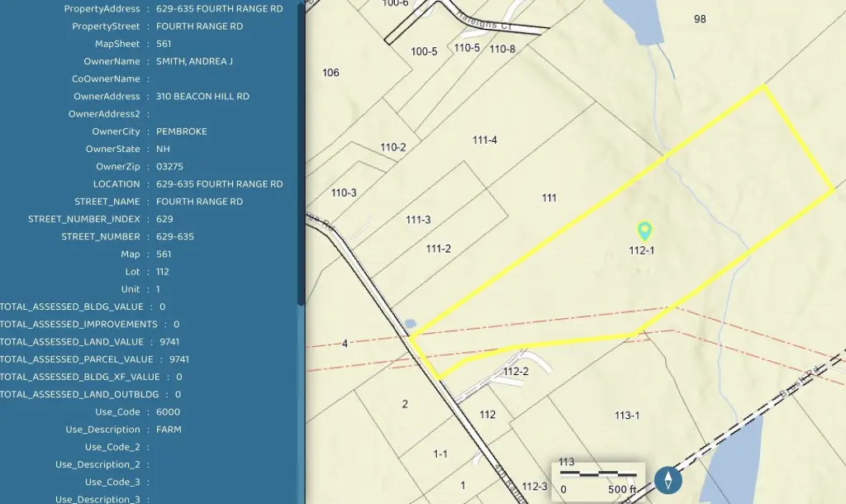
Task: Select parcel 112-2 on the map
Action: click(516, 372)
